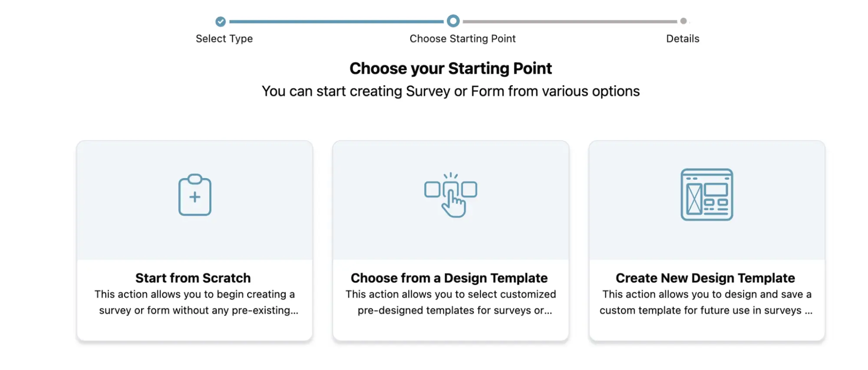Click the clipboard plus icon
Viewport: 868px width, 370px height.
tap(195, 195)
